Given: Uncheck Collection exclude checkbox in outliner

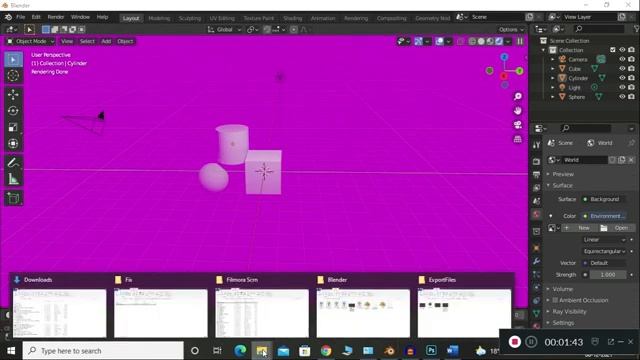Looking at the screenshot, I should tap(613, 50).
